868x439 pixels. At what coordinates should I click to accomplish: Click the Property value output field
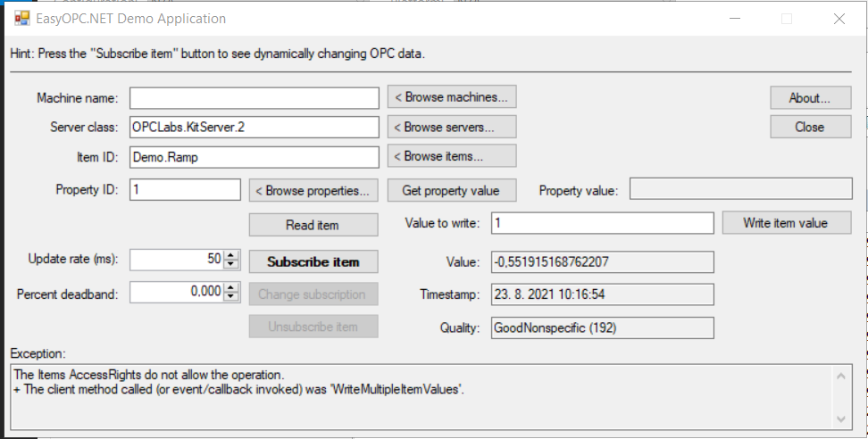(740, 188)
